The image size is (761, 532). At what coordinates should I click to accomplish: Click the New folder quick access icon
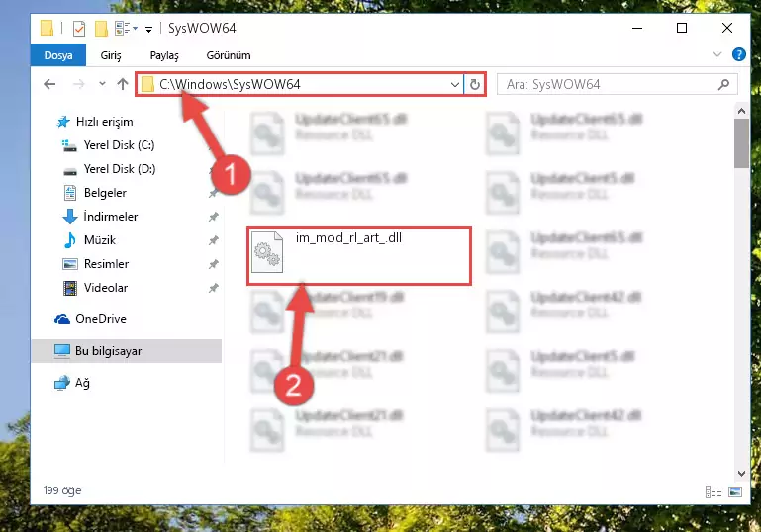click(101, 29)
